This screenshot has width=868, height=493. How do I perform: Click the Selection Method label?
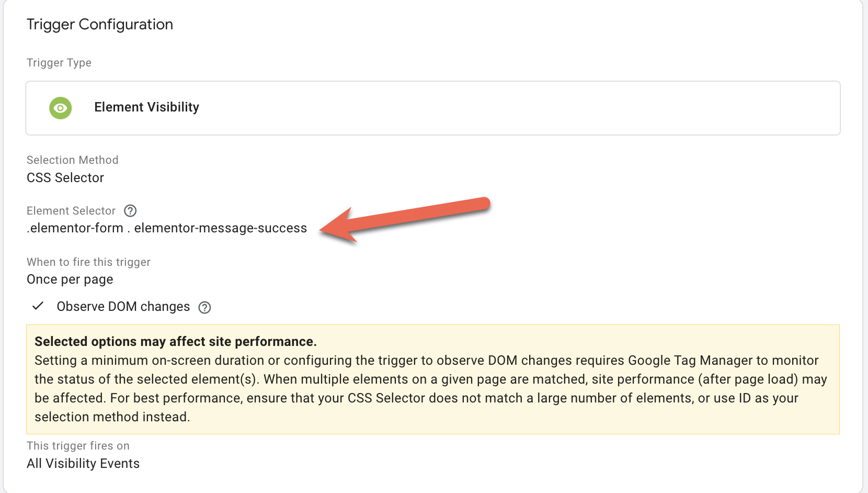[73, 160]
